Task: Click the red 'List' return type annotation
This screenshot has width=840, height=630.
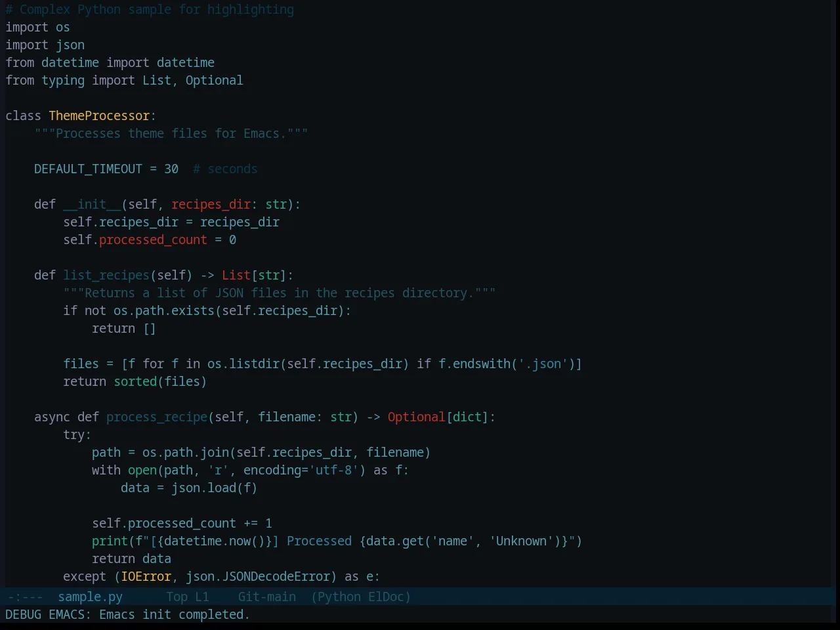Action: tap(236, 275)
